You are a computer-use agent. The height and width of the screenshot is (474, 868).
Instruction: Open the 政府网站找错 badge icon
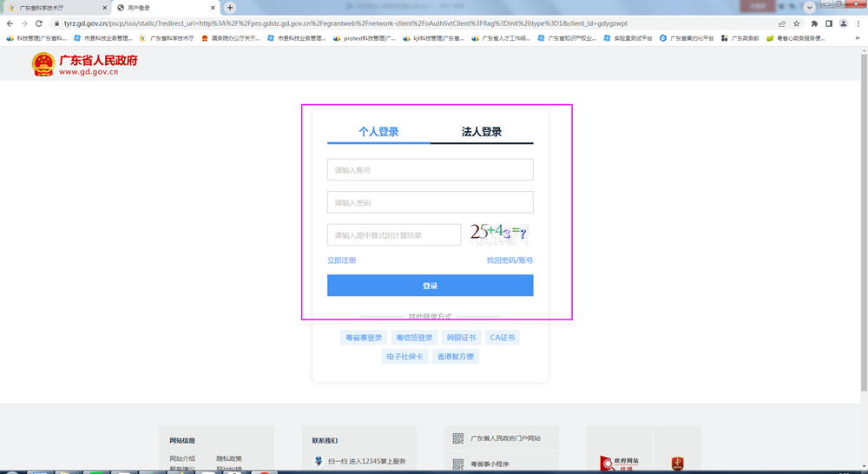620,463
